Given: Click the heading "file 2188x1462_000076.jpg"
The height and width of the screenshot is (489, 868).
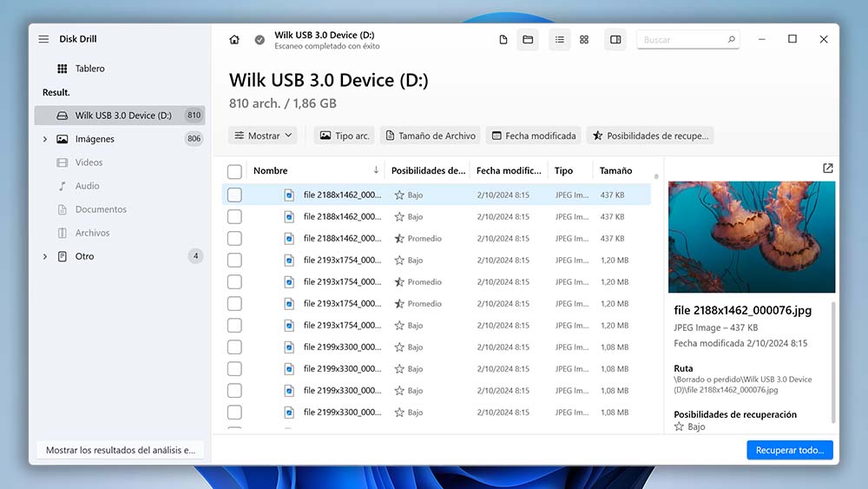Looking at the screenshot, I should click(743, 310).
